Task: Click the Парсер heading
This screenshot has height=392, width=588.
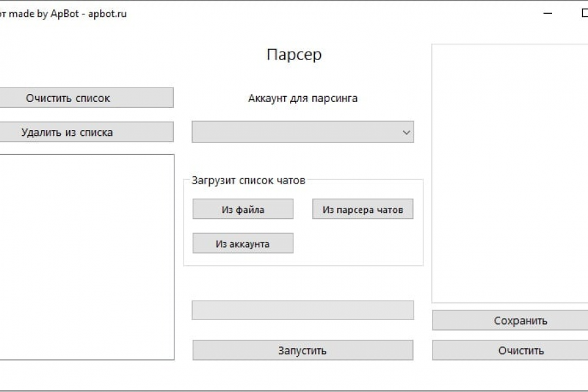Action: [294, 54]
